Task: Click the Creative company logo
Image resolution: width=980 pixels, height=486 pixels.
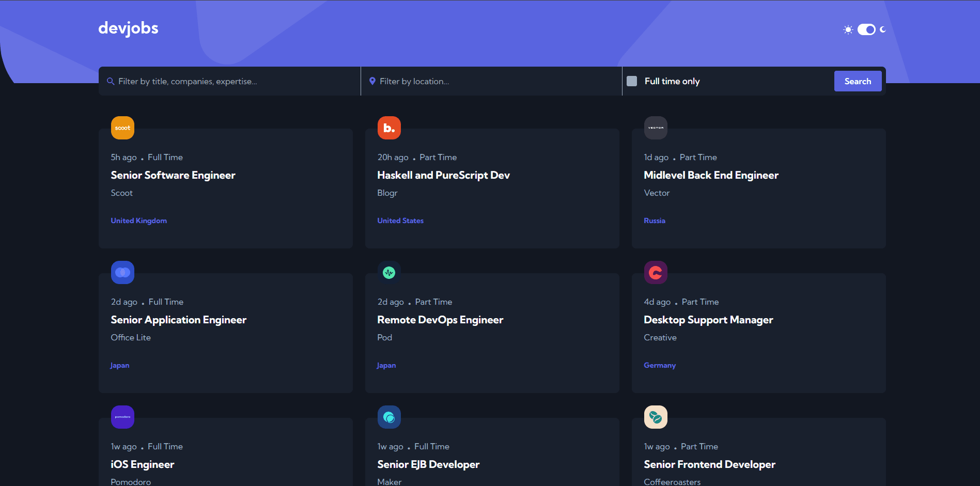Action: [656, 272]
